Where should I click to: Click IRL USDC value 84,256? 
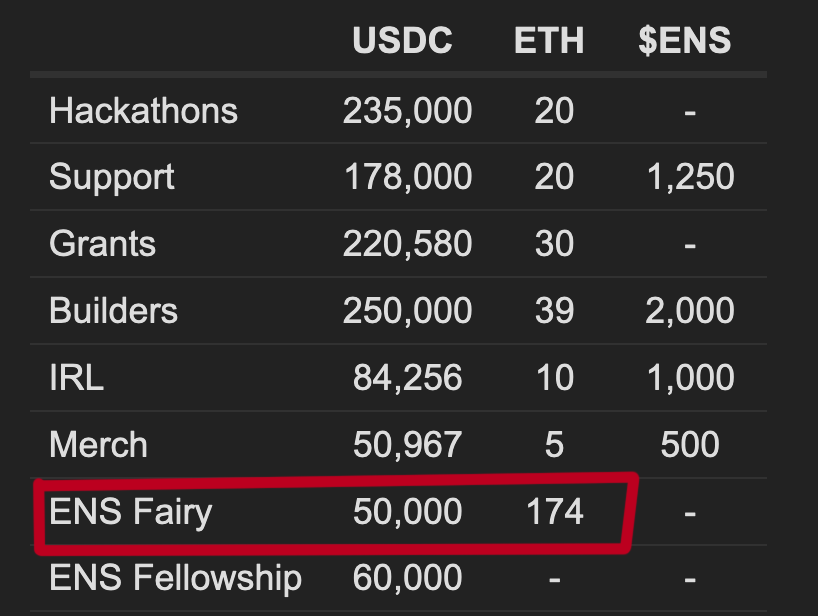(x=407, y=377)
